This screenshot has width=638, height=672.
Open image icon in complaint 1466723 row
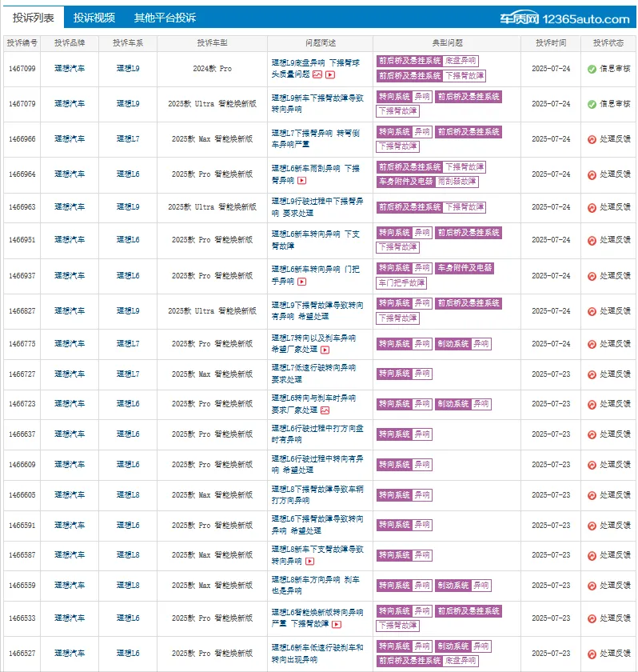325,410
